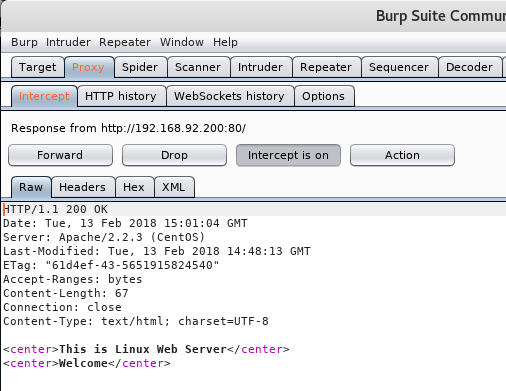
Task: Click the HTTP/1.1 200 OK status line
Action: point(55,209)
